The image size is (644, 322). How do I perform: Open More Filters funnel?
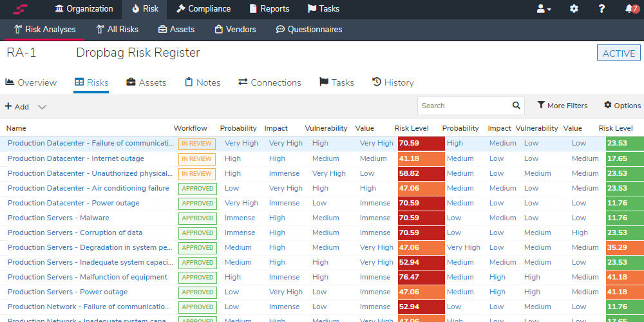point(562,106)
